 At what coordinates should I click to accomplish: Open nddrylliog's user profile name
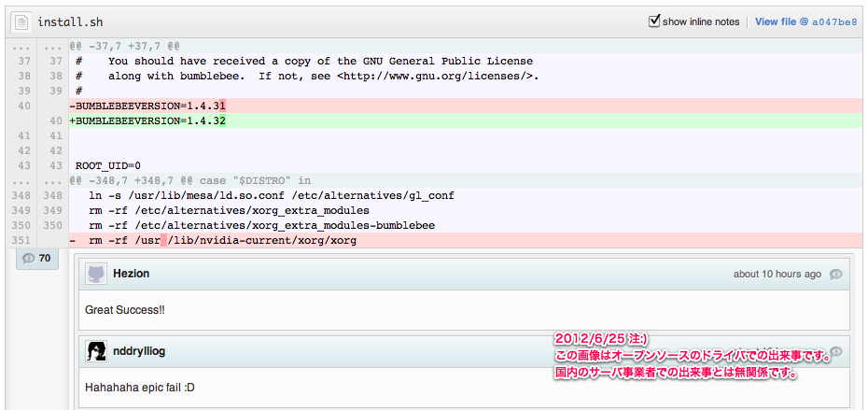click(140, 351)
